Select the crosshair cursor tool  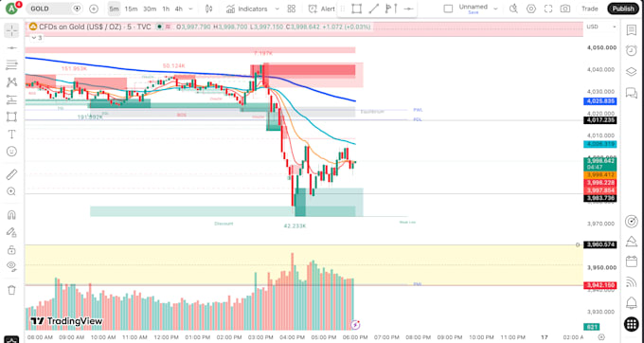tap(11, 31)
